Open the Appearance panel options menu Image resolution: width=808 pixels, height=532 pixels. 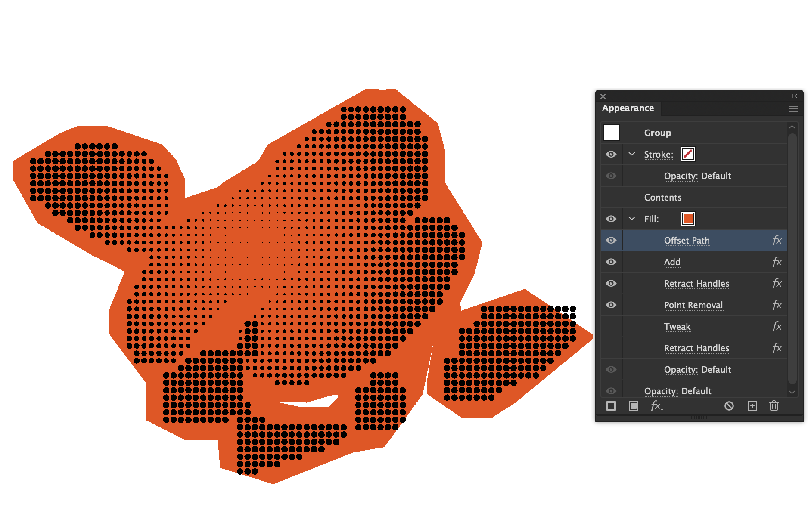793,109
